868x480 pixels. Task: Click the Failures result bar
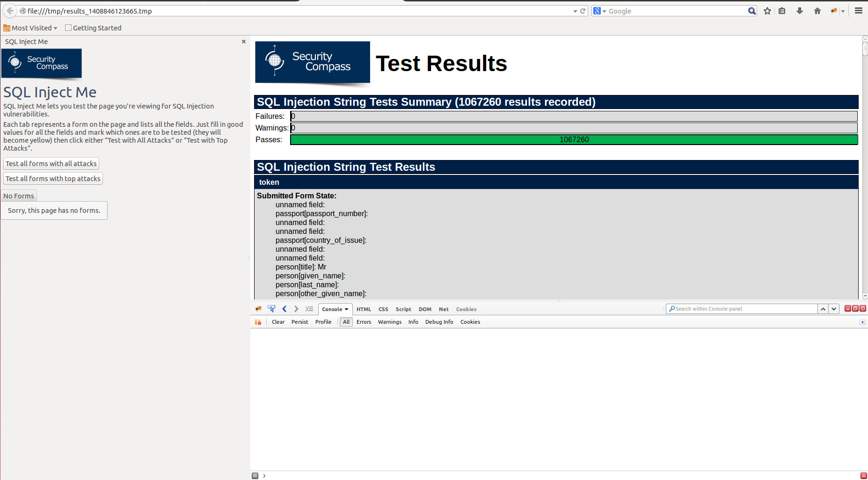point(574,116)
